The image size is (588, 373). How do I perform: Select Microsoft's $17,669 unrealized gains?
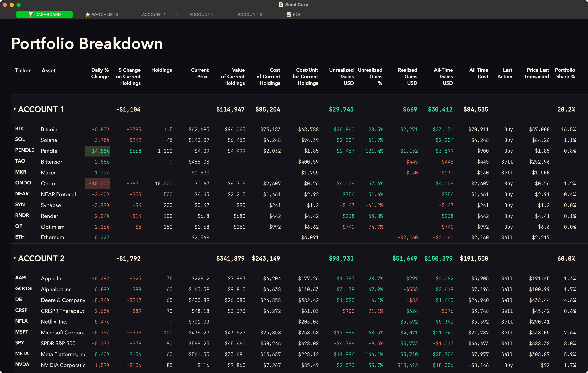344,332
